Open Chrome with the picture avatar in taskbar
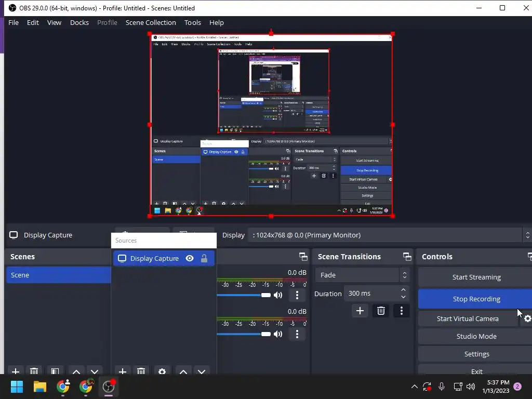 click(x=86, y=387)
